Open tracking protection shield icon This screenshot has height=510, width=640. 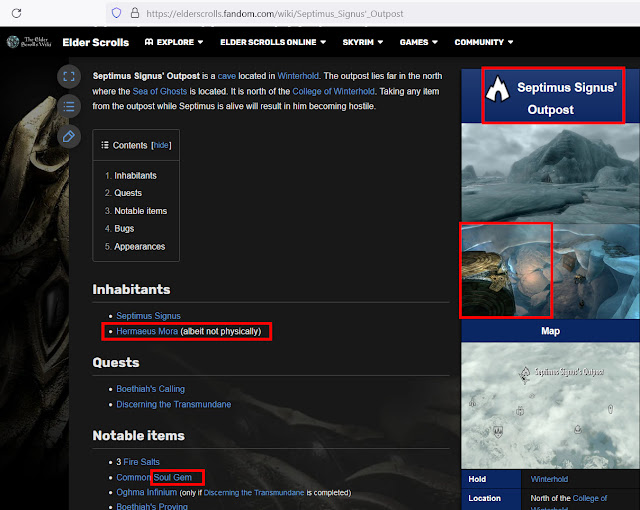pyautogui.click(x=116, y=13)
